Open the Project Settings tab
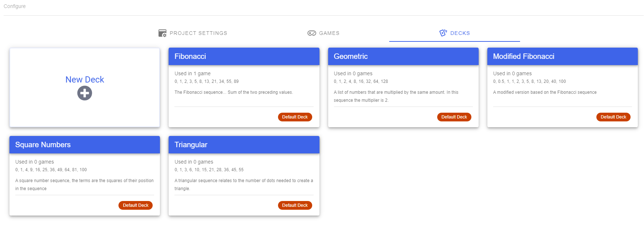 pyautogui.click(x=193, y=33)
